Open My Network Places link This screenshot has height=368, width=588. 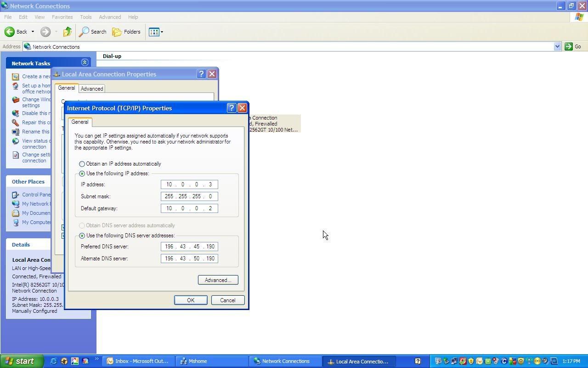click(x=36, y=204)
